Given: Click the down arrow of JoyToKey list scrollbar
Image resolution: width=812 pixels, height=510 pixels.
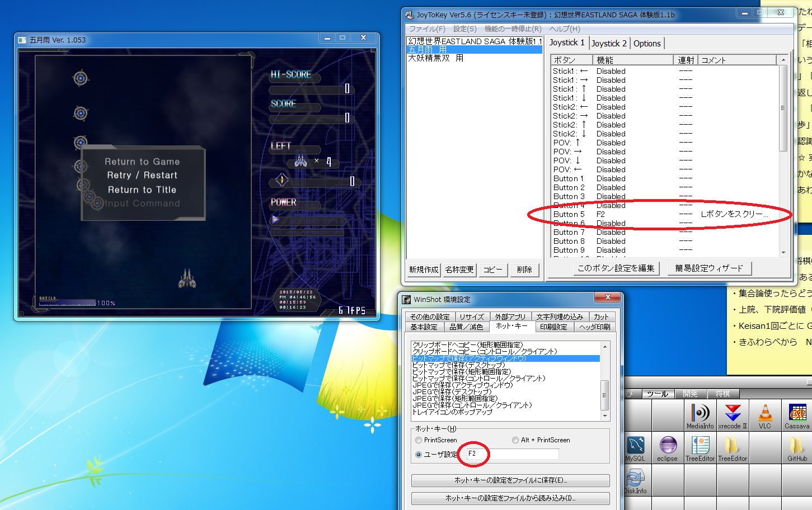Looking at the screenshot, I should [x=783, y=252].
